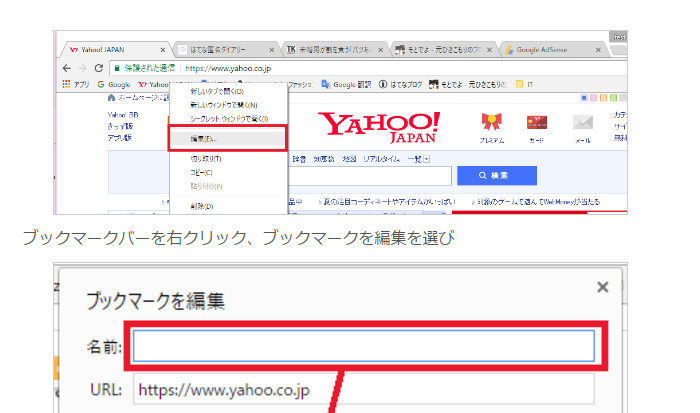Select the green theme color swatch
The image size is (700, 413).
click(x=613, y=98)
